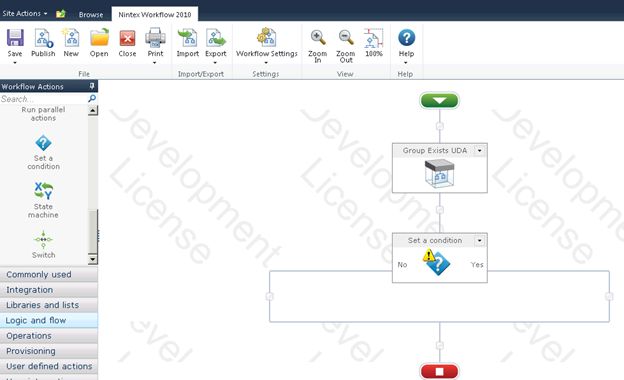This screenshot has width=624, height=380.
Task: Zoom In on the canvas
Action: click(x=318, y=45)
